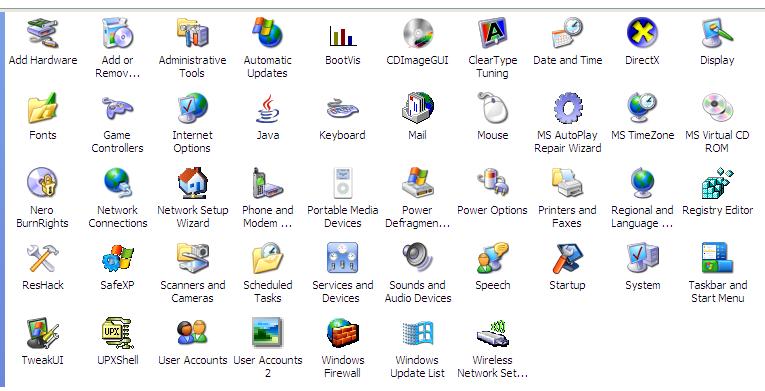Open the Speech applet
Image resolution: width=765 pixels, height=391 pixels.
tap(492, 259)
